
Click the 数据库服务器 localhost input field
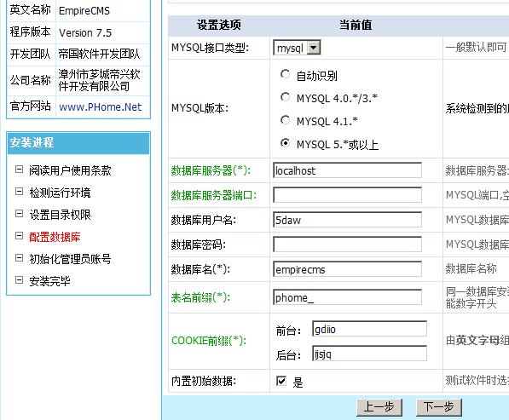[x=347, y=170]
